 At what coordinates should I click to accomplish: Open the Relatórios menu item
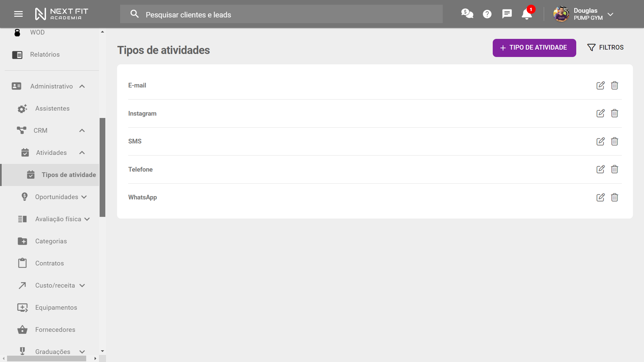coord(45,55)
